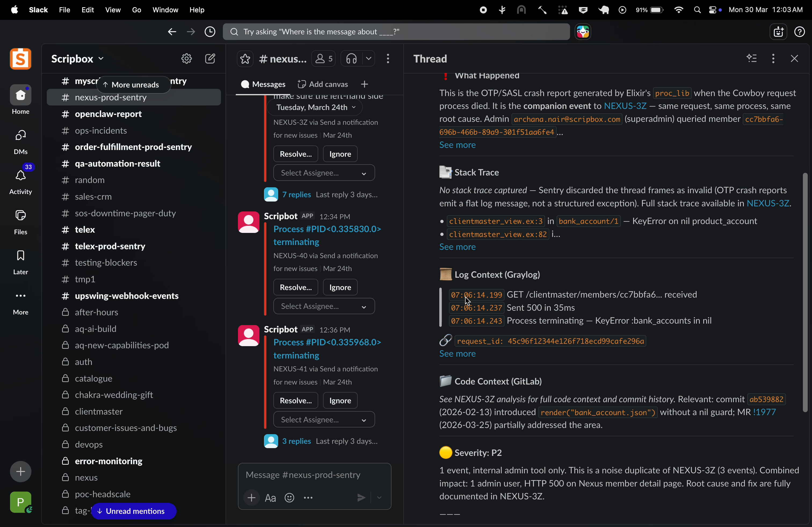812x527 pixels.
Task: Add an attachment with plus in composer
Action: pyautogui.click(x=251, y=498)
